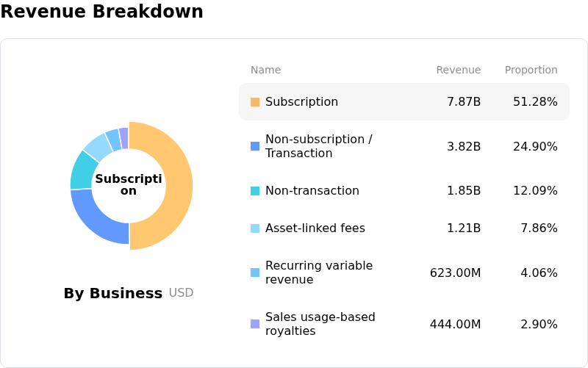Click the light-blue Asset-linked fees swatch
This screenshot has height=368, width=588.
click(x=255, y=228)
